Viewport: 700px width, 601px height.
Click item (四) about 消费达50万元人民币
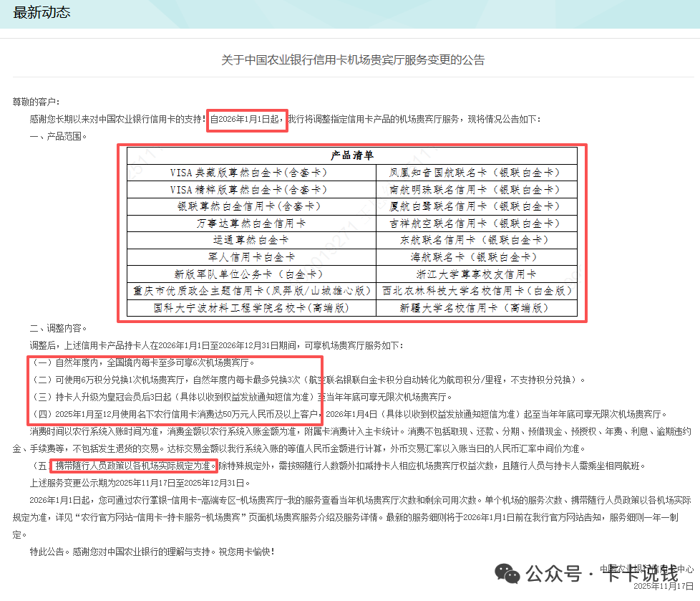[x=349, y=414]
